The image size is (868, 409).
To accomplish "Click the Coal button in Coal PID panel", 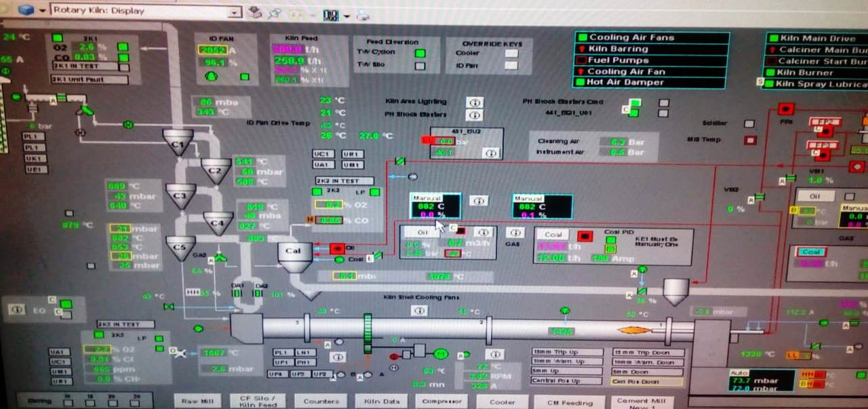I will point(553,235).
